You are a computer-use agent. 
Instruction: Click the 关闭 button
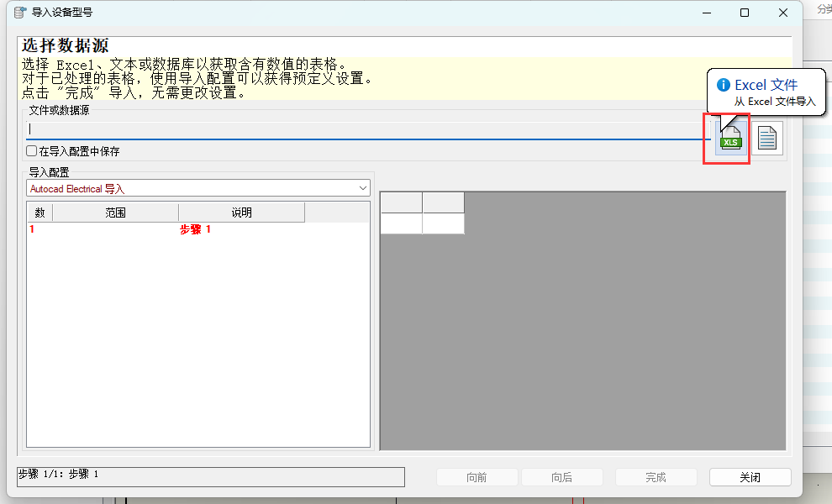750,476
